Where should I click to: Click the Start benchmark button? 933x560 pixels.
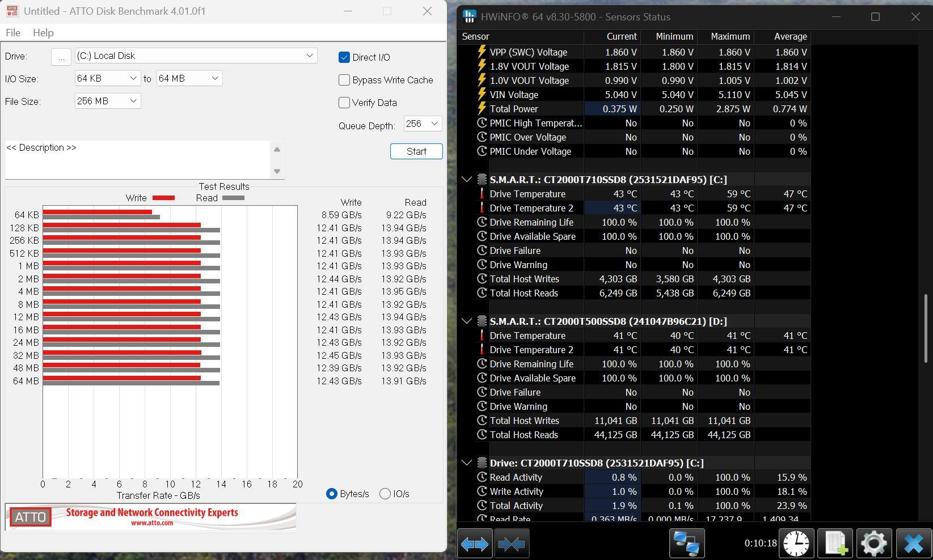pos(416,151)
